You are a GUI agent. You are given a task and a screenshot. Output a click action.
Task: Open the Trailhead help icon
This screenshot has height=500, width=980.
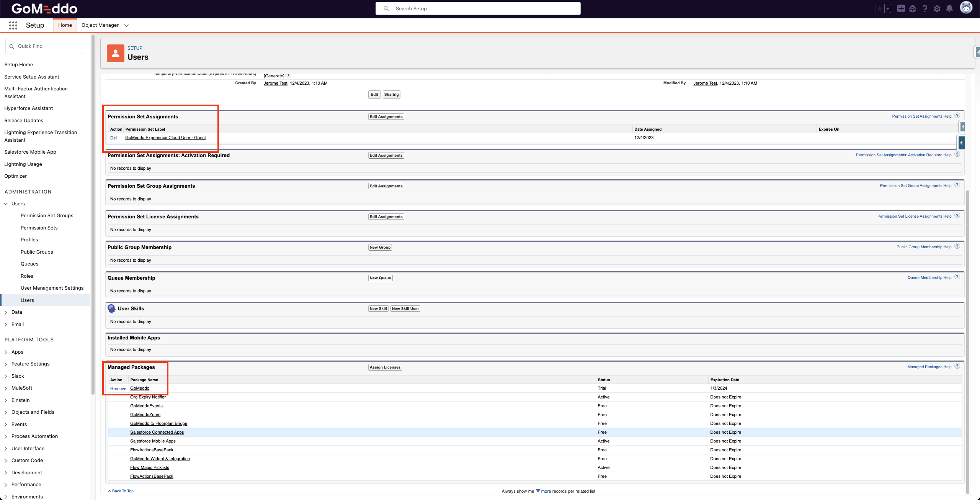coord(913,8)
